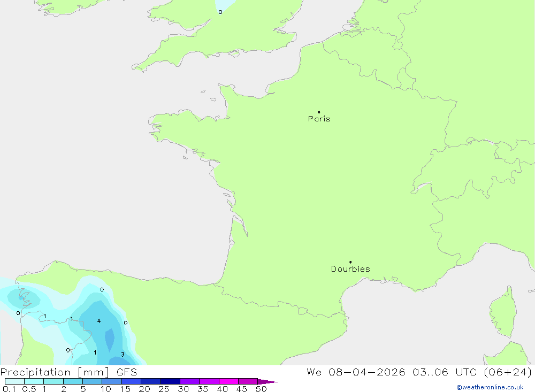The image size is (535, 392).
Task: Select the Dourbies location dot marker
Action: [x=350, y=262]
